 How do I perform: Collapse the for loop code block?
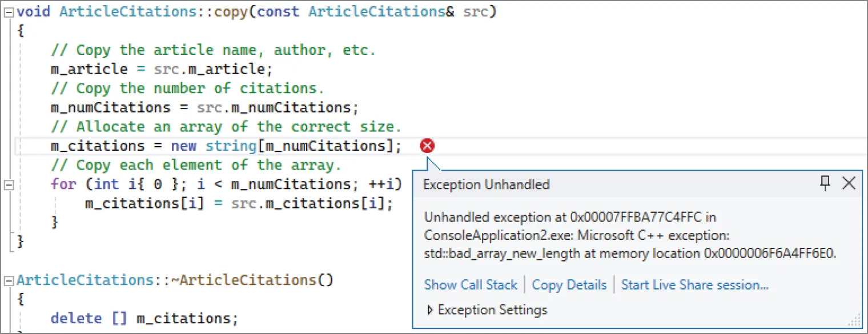tap(8, 184)
